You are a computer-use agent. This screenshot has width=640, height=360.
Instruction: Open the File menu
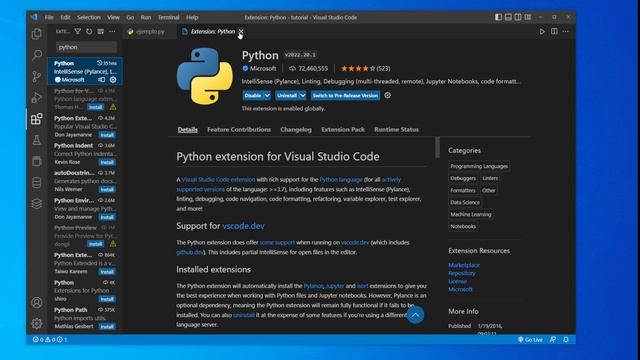49,18
